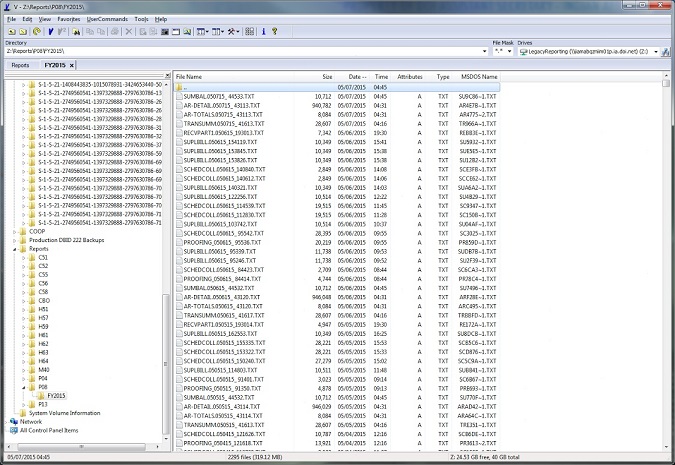Viewport: 675px width, 465px height.
Task: Sort by File Name column header
Action: (189, 77)
